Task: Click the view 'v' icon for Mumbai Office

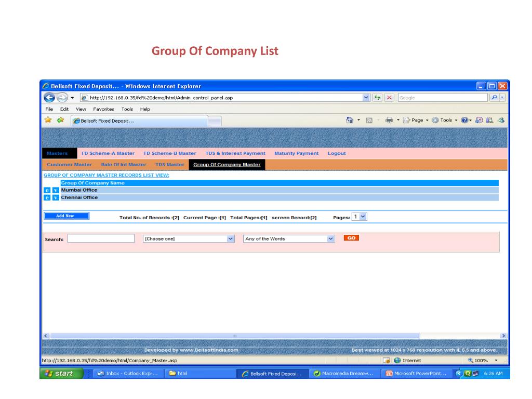Action: [x=56, y=190]
